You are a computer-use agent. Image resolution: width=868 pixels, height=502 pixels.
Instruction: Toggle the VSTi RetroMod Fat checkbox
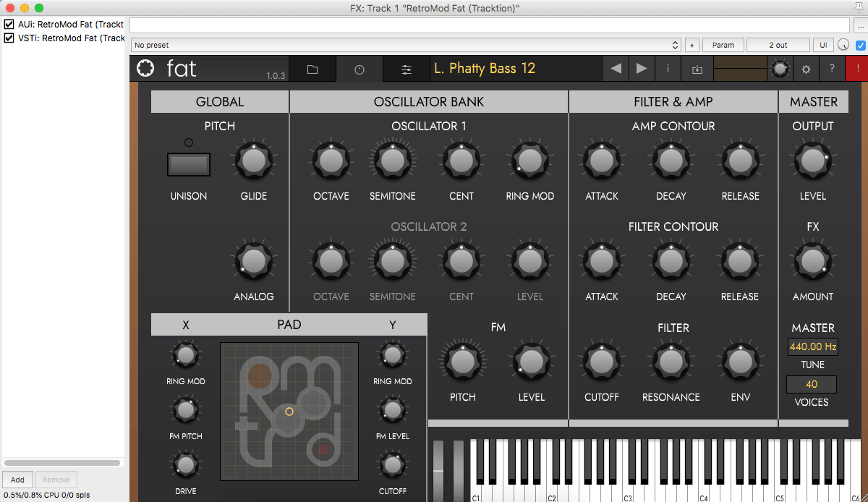[9, 38]
